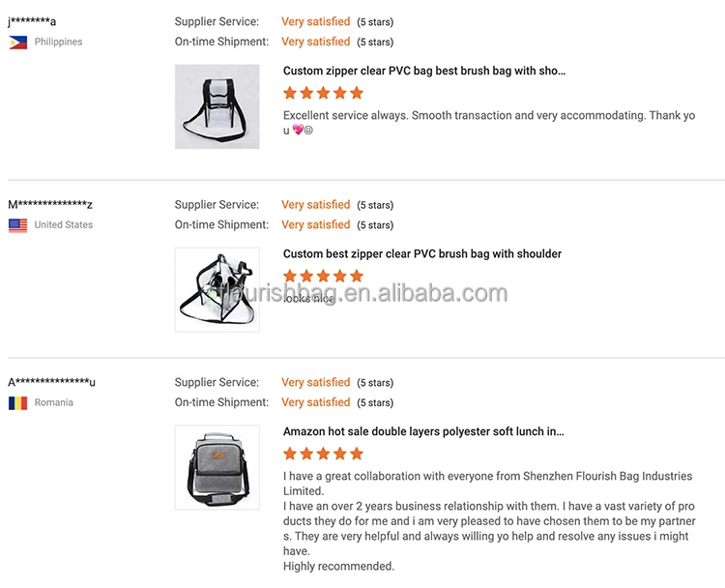This screenshot has width=725, height=588.
Task: Click Philippines reviewer's Supplier Service 'Very satisfied'
Action: pos(315,21)
